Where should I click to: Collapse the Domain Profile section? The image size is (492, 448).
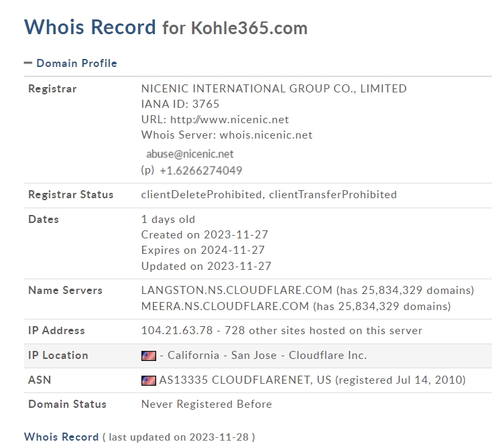(x=28, y=63)
